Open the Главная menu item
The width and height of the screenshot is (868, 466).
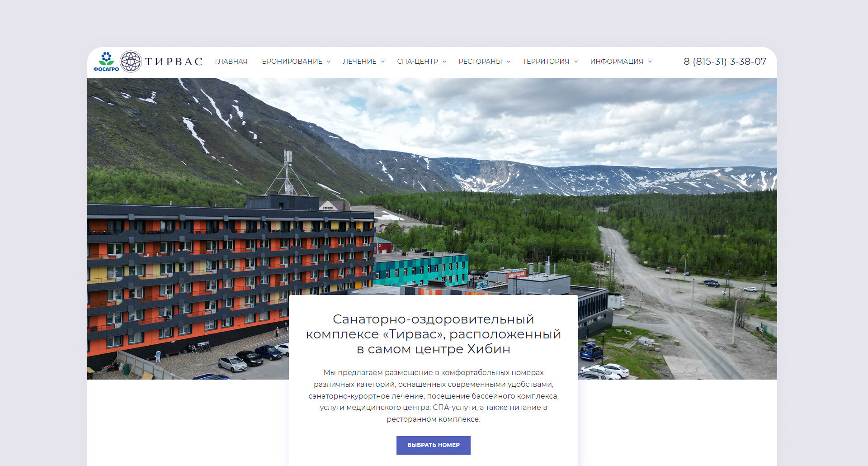click(231, 62)
